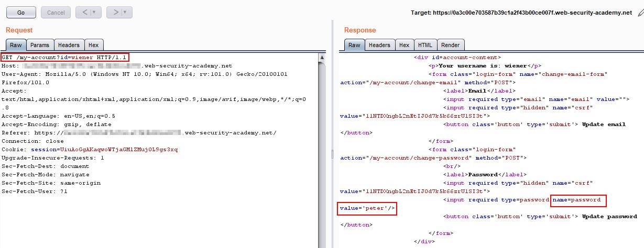Switch to the Response Hex tab
Image resolution: width=644 pixels, height=248 pixels.
point(404,45)
